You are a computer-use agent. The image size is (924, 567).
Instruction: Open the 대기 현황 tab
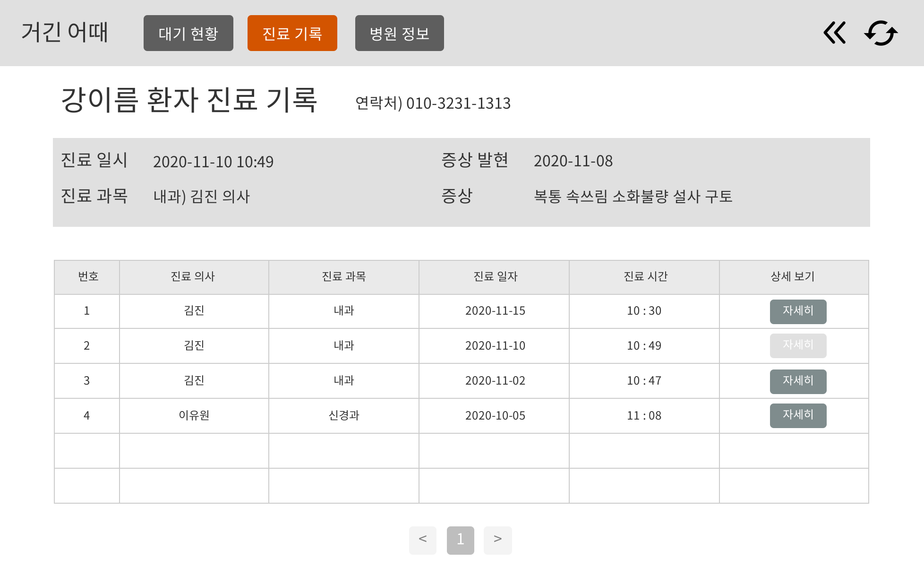188,33
